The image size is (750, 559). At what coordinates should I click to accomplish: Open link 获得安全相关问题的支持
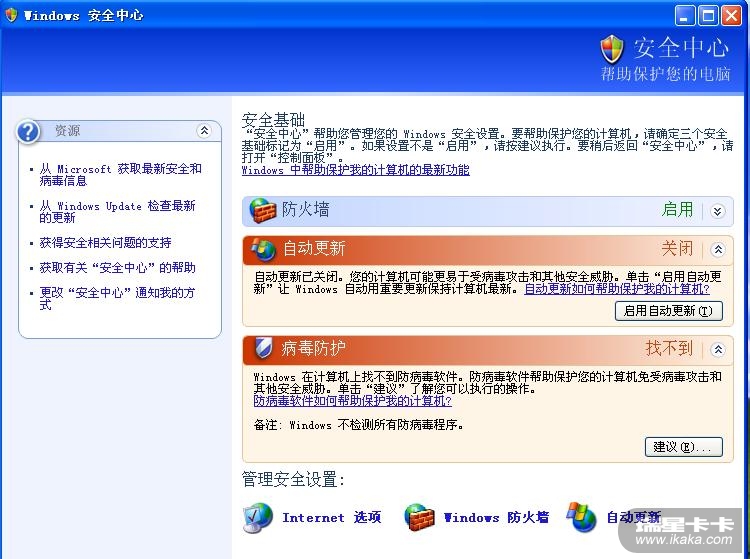(105, 243)
